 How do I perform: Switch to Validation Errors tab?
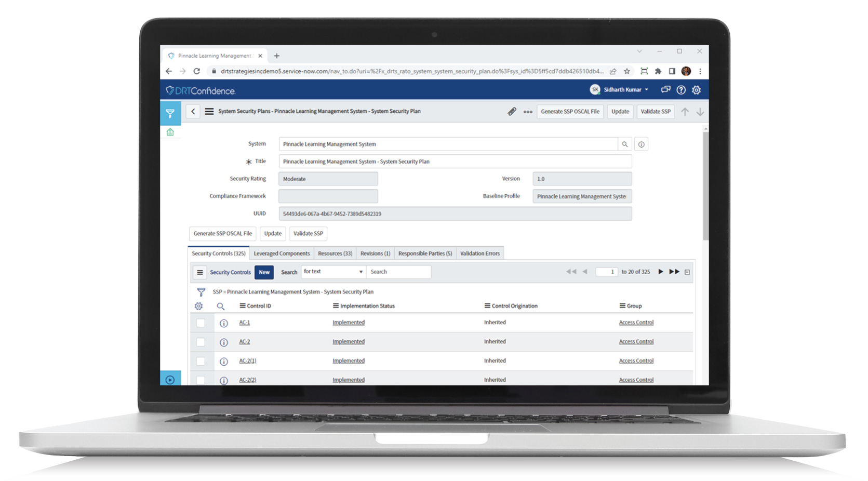coord(480,253)
